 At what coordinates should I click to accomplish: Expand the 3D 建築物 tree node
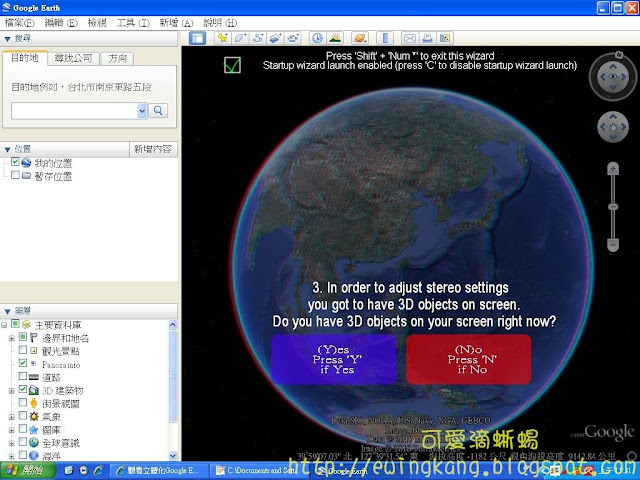(11, 391)
